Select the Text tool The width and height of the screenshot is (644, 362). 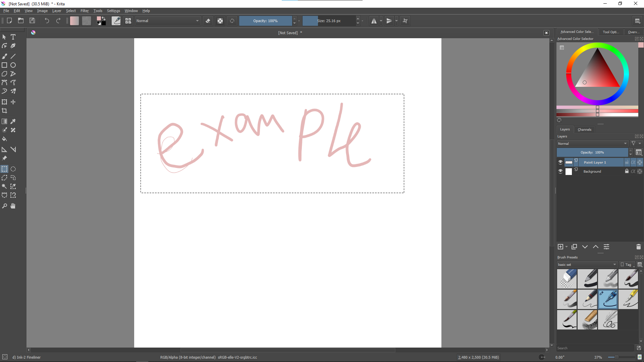point(13,37)
